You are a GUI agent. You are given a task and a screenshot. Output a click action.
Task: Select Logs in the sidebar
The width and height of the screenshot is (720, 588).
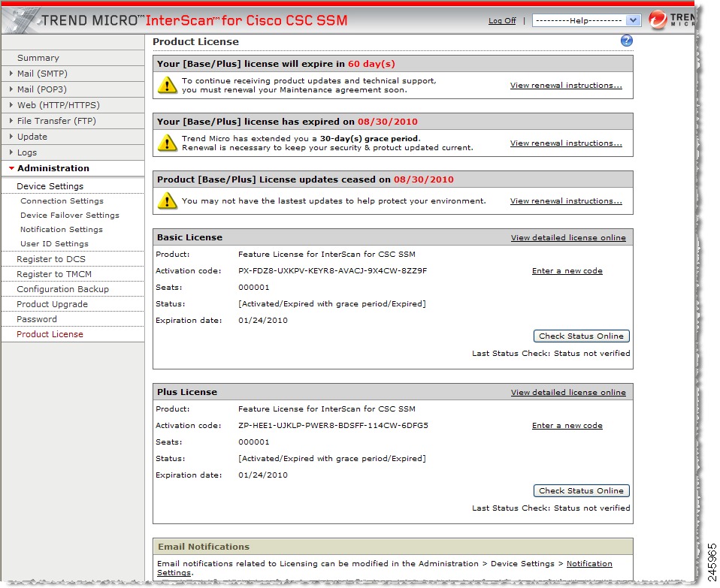tap(27, 152)
